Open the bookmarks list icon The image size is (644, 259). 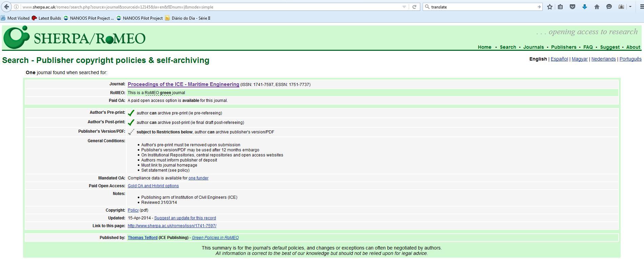(560, 7)
